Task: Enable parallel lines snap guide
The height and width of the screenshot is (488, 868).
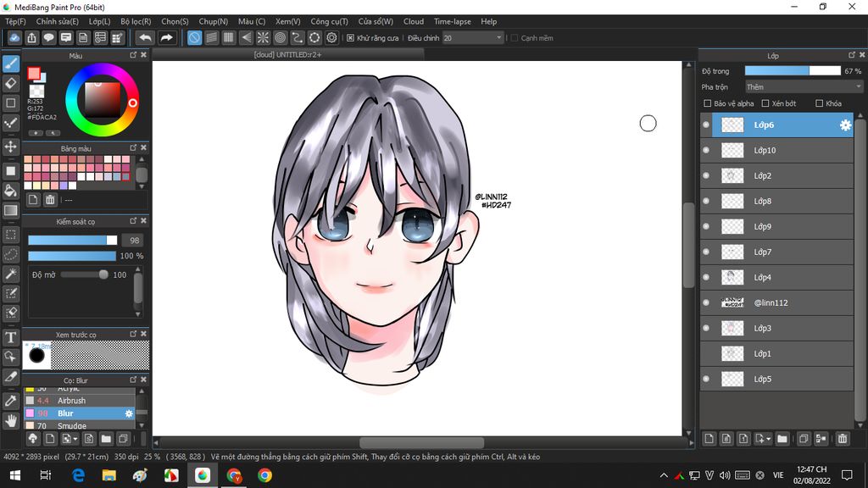Action: point(211,37)
